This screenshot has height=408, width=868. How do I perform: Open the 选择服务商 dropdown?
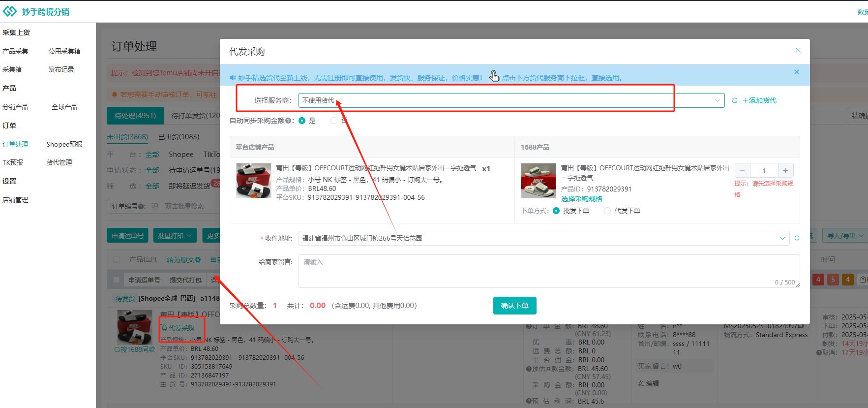511,100
